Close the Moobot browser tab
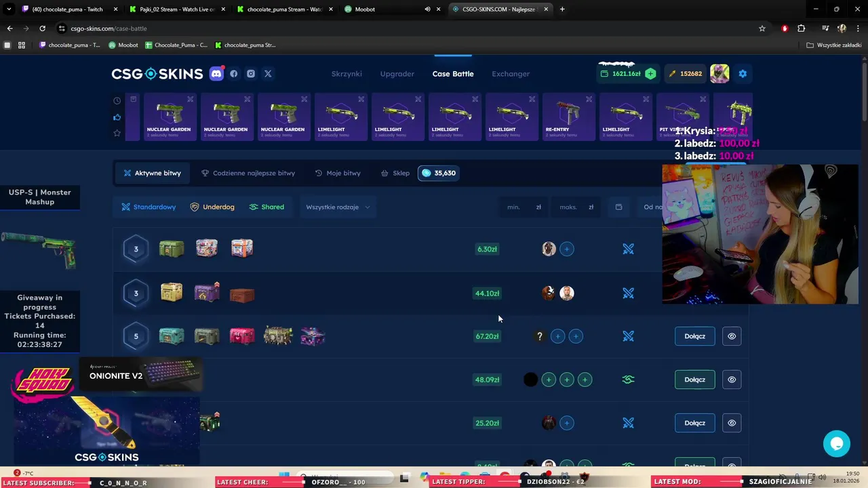The image size is (868, 488). click(x=439, y=9)
